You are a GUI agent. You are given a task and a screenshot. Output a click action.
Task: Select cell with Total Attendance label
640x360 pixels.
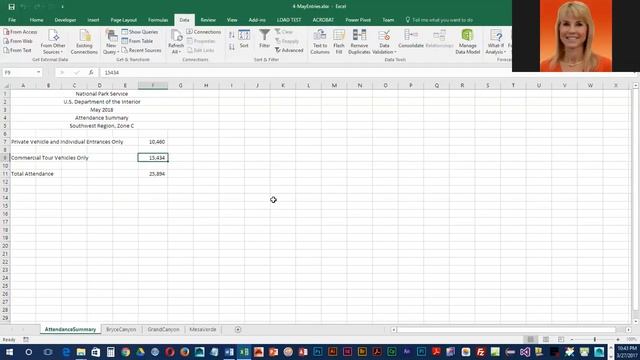23,174
